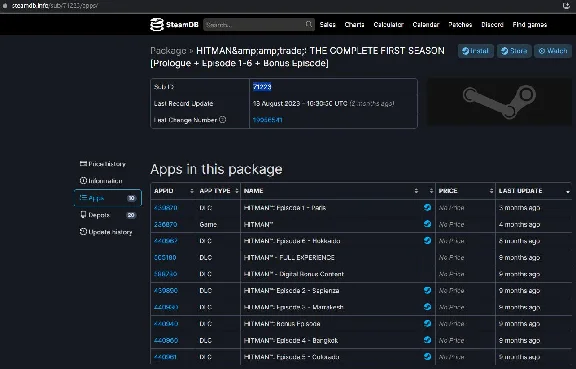576x369 pixels.
Task: Open the Patches page
Action: [460, 25]
